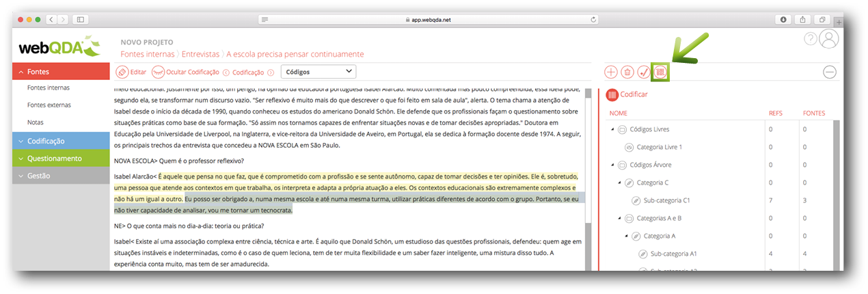Collapse the Códigos Árvore tree node
The width and height of the screenshot is (868, 294).
tap(612, 165)
